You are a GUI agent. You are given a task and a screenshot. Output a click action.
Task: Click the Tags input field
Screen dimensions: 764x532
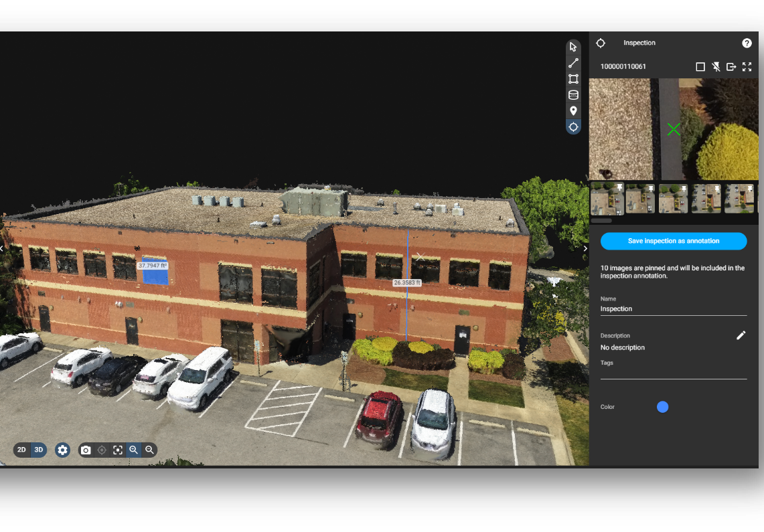click(x=674, y=373)
